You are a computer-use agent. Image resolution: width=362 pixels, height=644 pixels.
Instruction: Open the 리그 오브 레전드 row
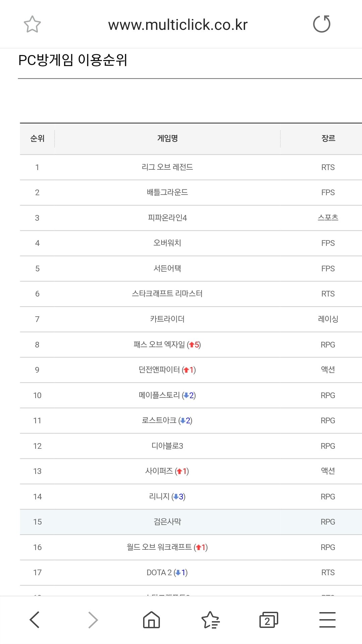[191, 167]
